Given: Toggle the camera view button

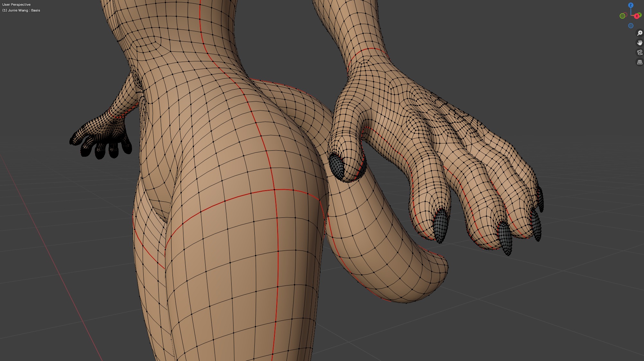Looking at the screenshot, I should pos(640,52).
